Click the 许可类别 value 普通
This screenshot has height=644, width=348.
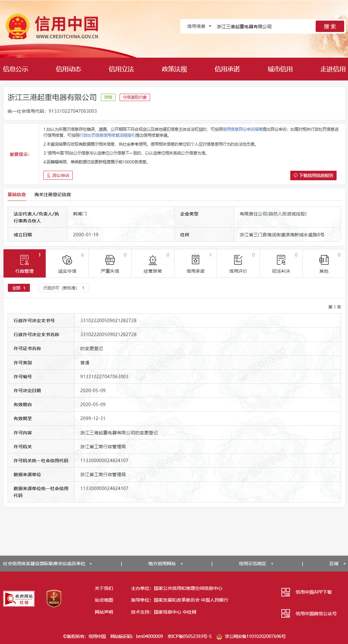point(85,363)
